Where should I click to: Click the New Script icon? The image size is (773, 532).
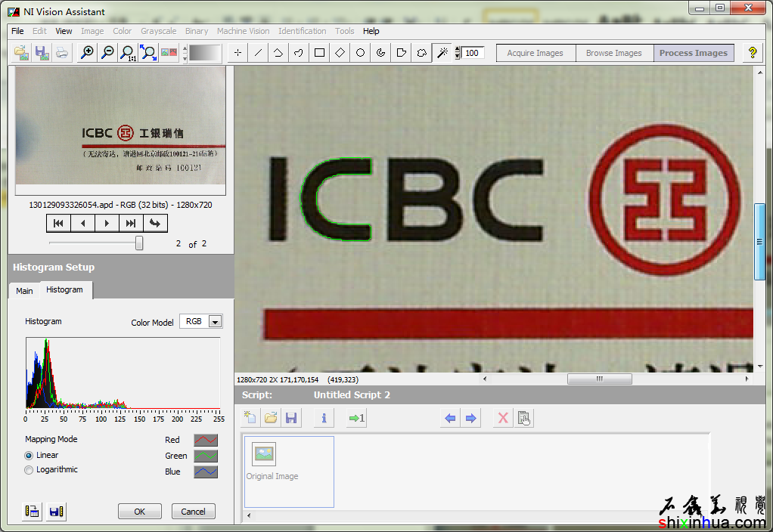coord(250,418)
